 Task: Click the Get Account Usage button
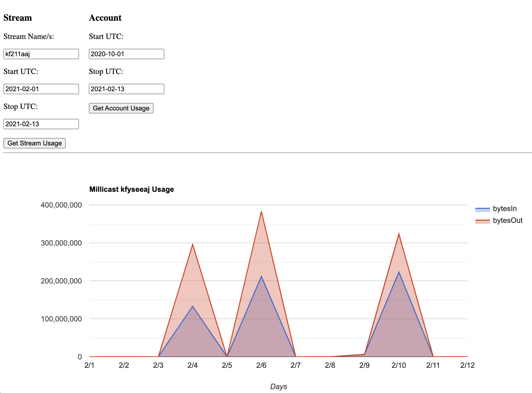pos(121,108)
